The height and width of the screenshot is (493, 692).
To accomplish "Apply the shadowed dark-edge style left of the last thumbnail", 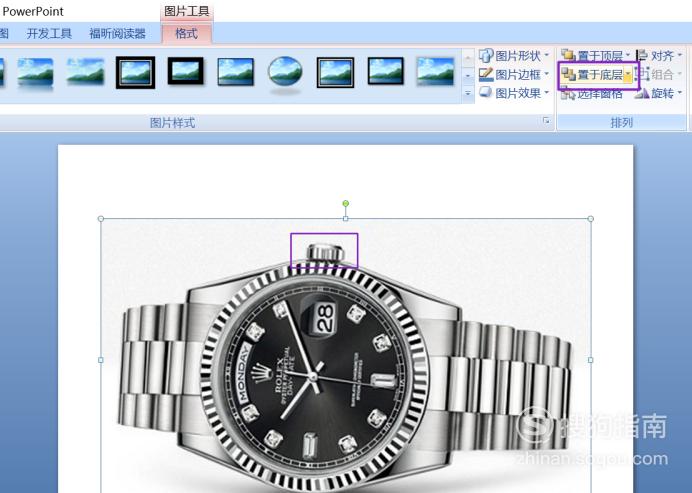I will coord(386,71).
